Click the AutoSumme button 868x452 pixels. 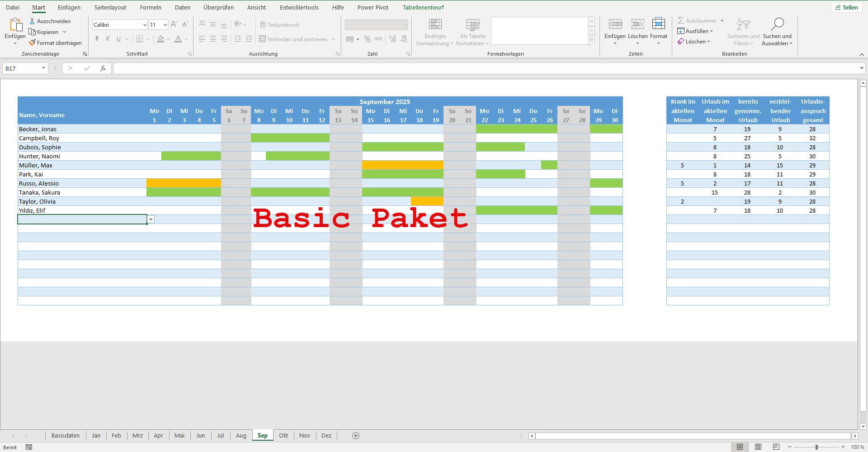pyautogui.click(x=696, y=21)
